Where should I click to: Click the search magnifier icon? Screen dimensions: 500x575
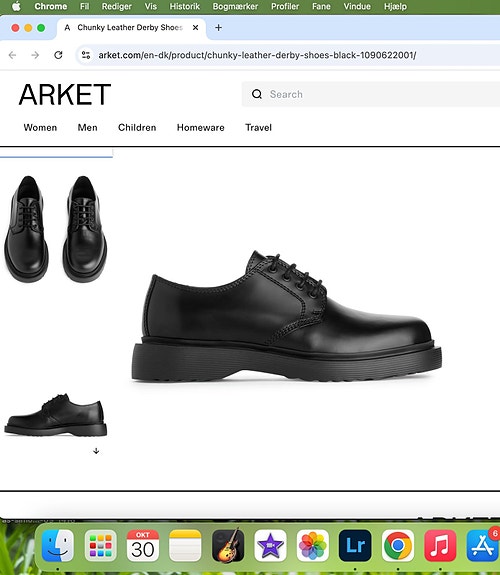(x=257, y=94)
